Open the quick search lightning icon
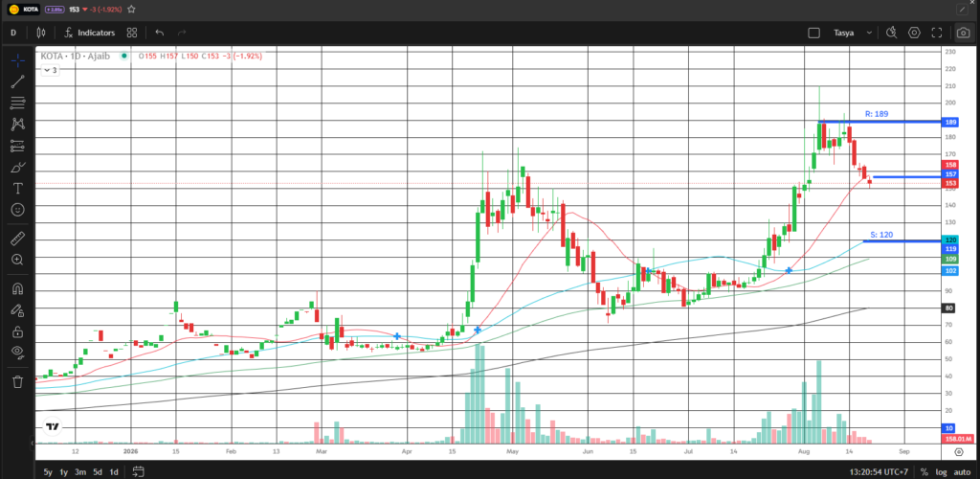980x479 pixels. (x=891, y=33)
